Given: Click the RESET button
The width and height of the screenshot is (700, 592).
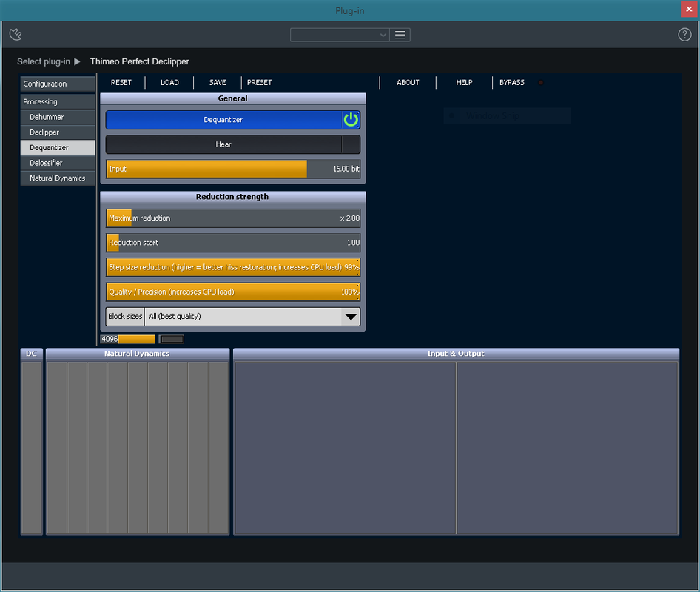Looking at the screenshot, I should click(121, 83).
